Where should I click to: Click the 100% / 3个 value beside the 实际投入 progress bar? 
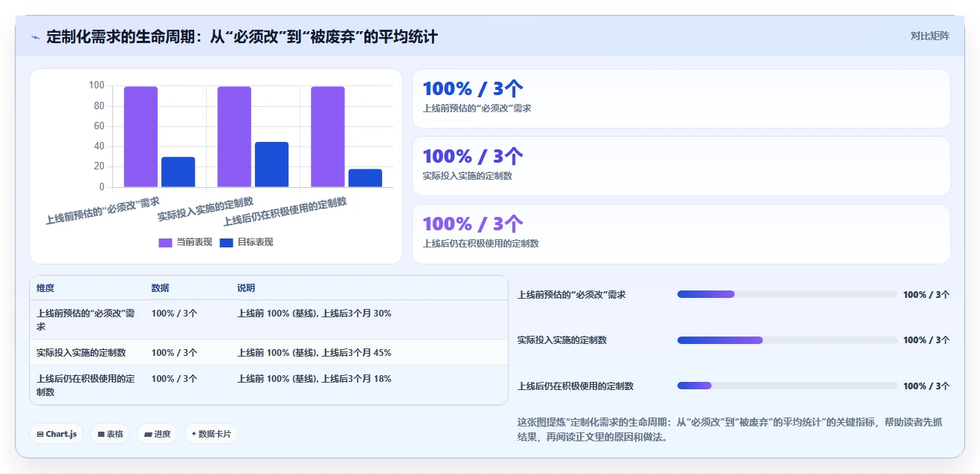pos(926,340)
